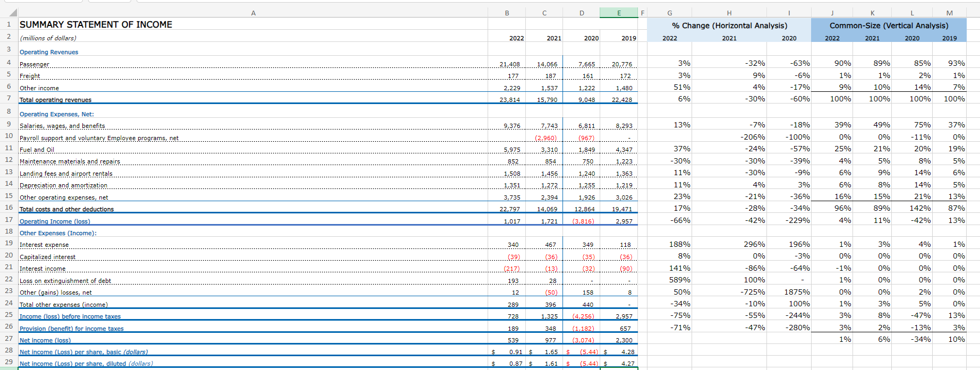Select 2021 provision for taxes value 348
This screenshot has height=370, width=980.
coord(551,329)
